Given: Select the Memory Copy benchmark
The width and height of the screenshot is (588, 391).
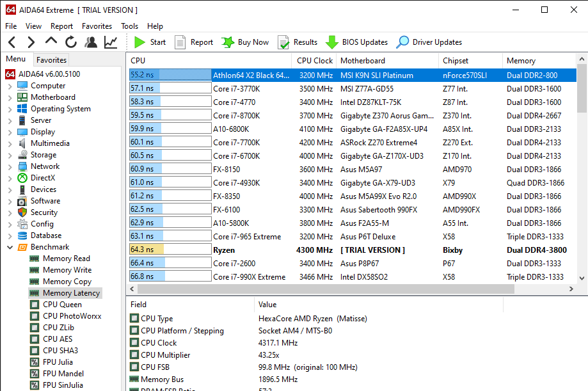Looking at the screenshot, I should tap(67, 282).
